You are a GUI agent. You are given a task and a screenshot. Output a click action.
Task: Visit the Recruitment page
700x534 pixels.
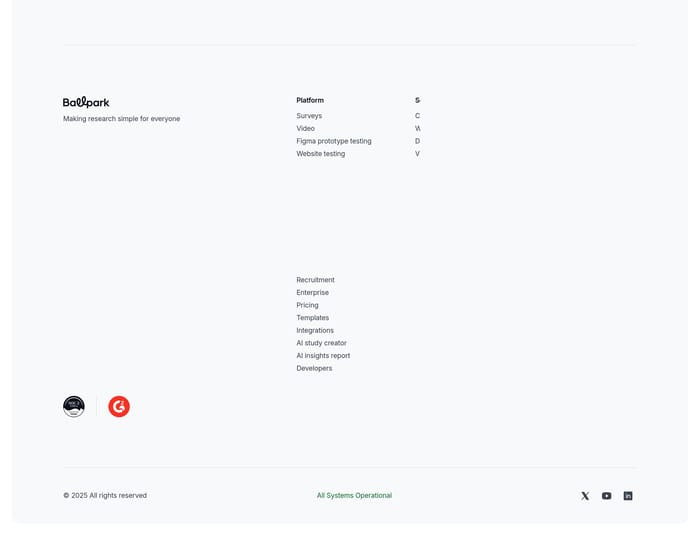315,280
